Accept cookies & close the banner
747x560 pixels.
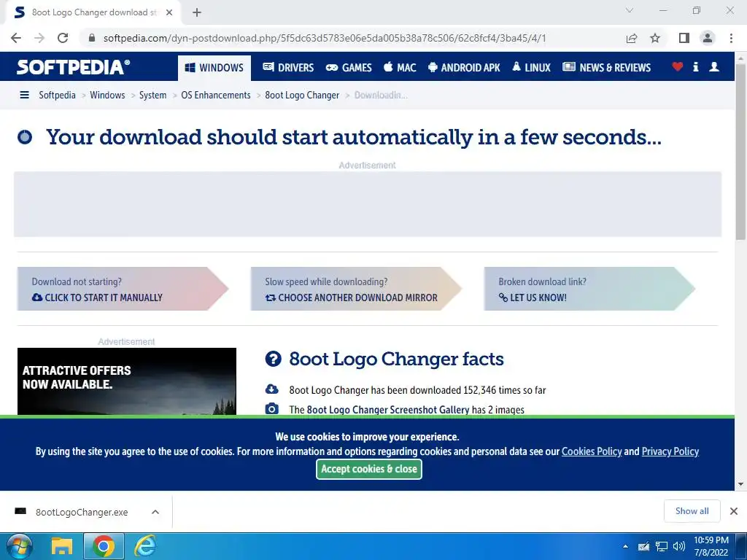[369, 469]
